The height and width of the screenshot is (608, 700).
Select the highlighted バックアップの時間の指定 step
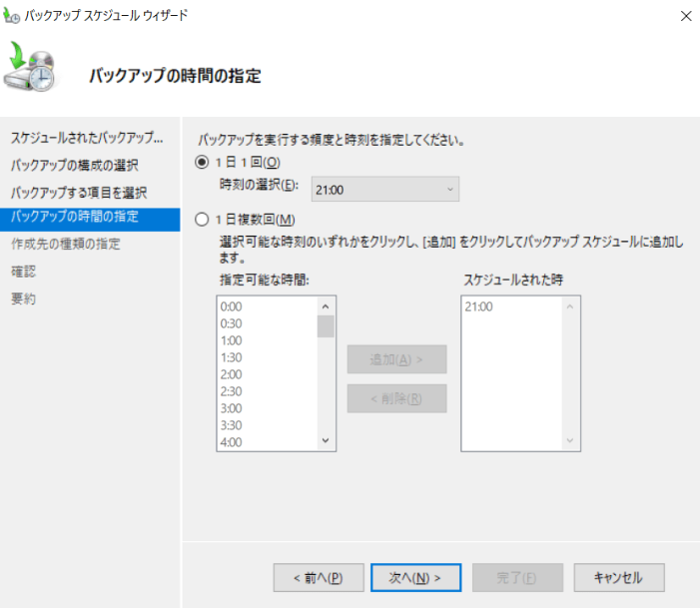point(90,220)
